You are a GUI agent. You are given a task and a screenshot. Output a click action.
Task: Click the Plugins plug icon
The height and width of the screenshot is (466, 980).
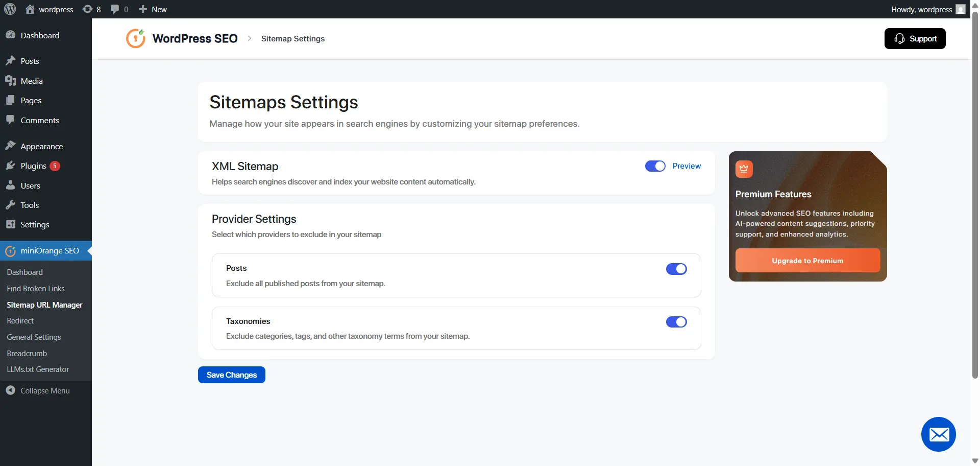pos(11,166)
